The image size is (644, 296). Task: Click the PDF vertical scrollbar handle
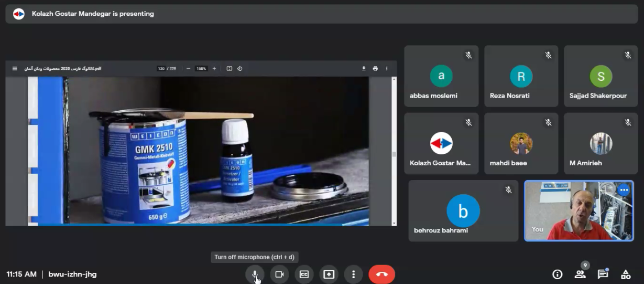394,154
